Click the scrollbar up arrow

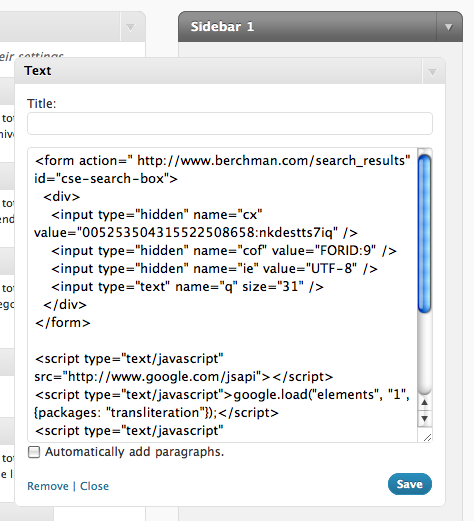(x=424, y=402)
